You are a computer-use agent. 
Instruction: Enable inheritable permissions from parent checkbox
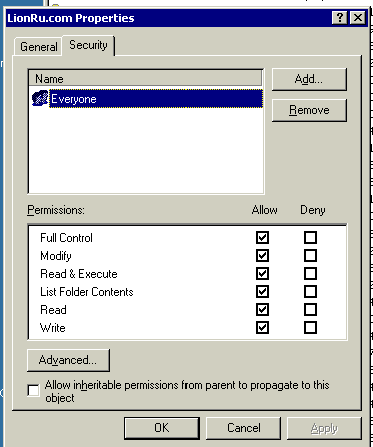[x=33, y=390]
